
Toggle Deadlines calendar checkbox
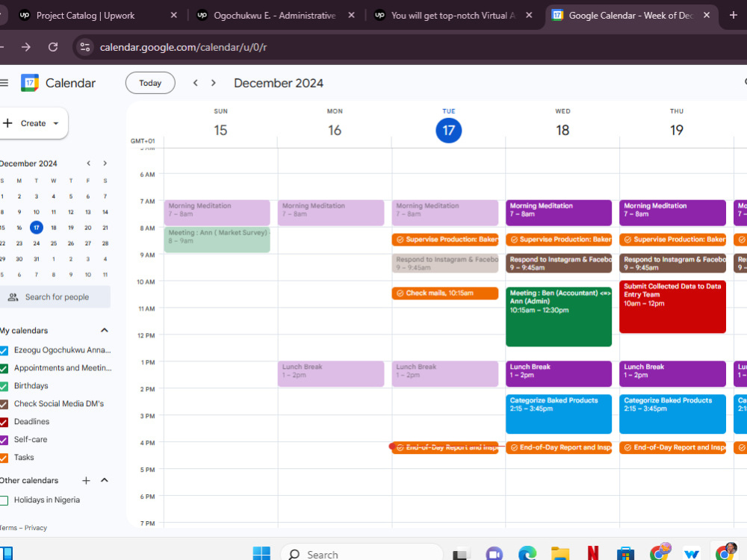(4, 422)
